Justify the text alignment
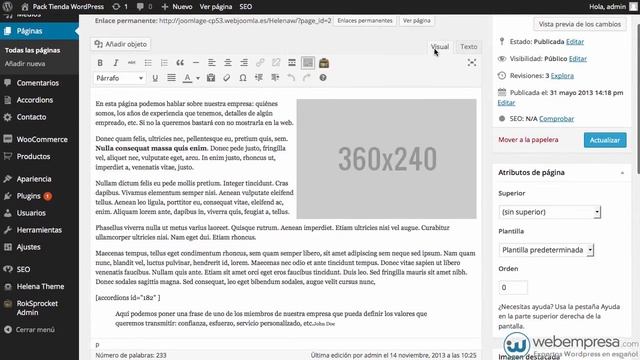The width and height of the screenshot is (640, 360). 171,78
